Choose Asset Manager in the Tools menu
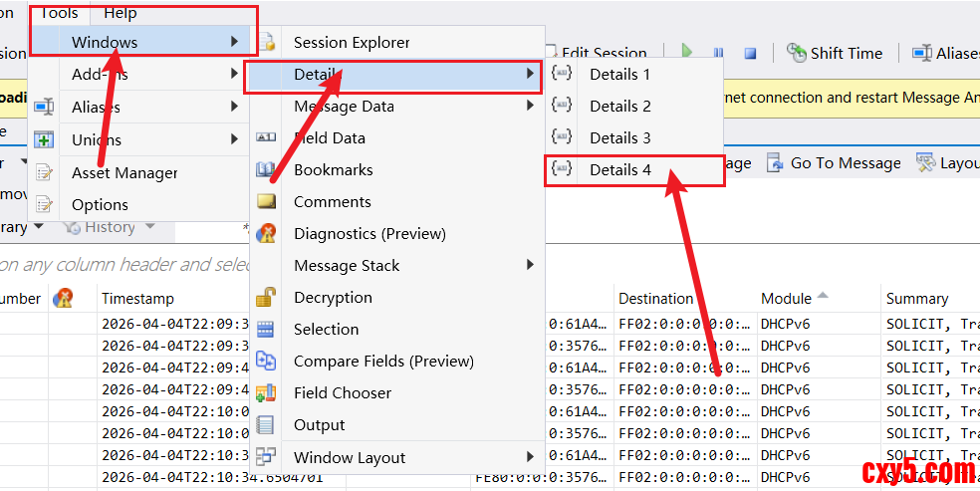Viewport: 980px width, 491px height. coord(124,173)
